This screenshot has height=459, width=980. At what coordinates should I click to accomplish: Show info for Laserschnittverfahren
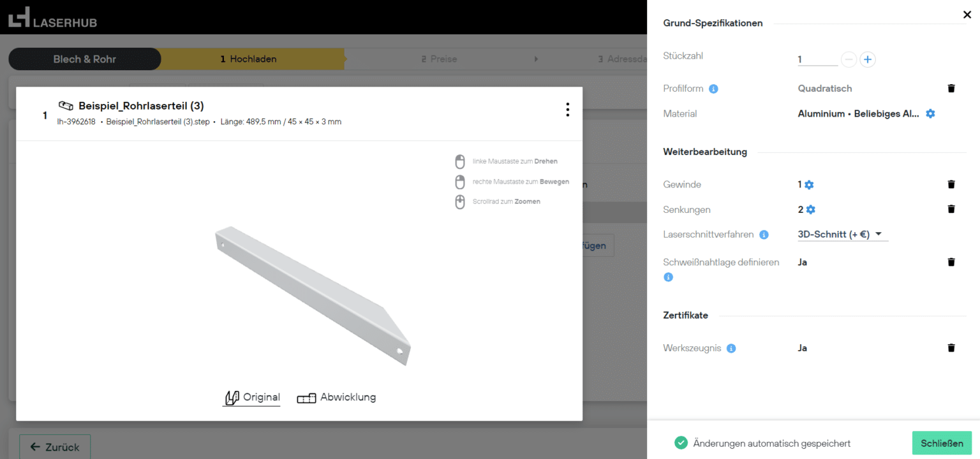tap(764, 235)
